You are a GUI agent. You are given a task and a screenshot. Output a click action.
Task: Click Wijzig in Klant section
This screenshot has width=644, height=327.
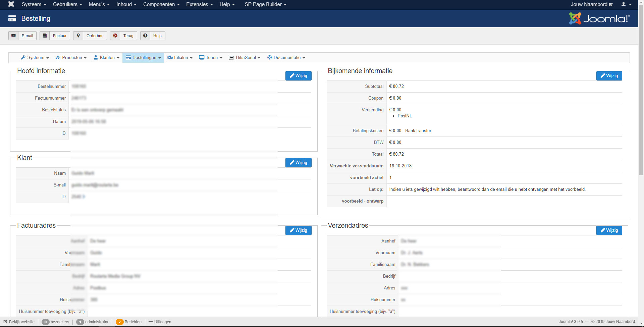(x=299, y=163)
